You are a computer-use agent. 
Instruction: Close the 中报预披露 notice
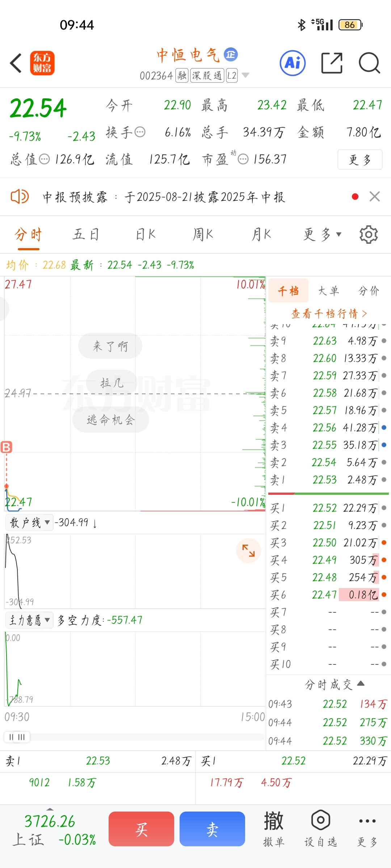tap(375, 197)
